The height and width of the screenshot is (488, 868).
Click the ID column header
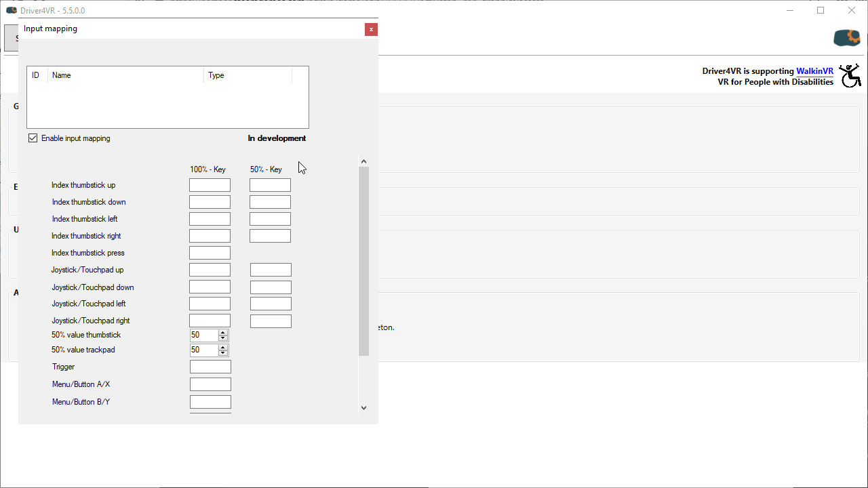click(x=37, y=75)
